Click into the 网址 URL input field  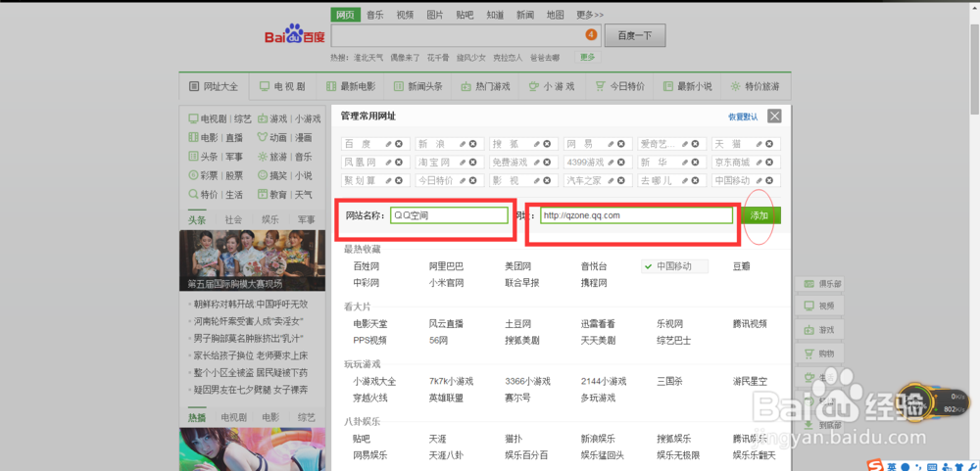tap(636, 215)
